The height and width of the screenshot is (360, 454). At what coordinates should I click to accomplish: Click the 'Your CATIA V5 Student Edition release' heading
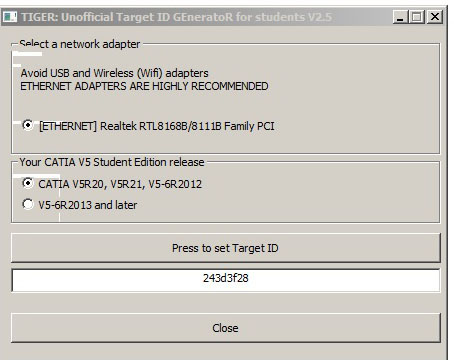pyautogui.click(x=112, y=162)
